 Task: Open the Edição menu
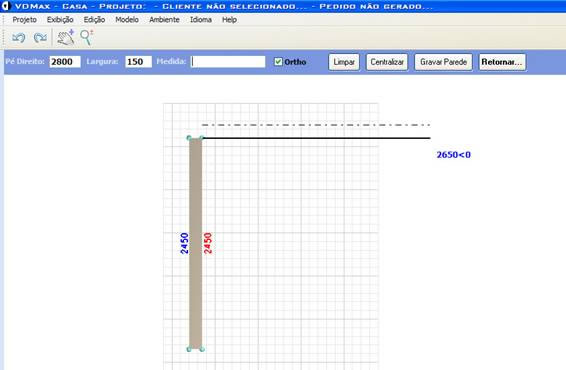(x=94, y=20)
